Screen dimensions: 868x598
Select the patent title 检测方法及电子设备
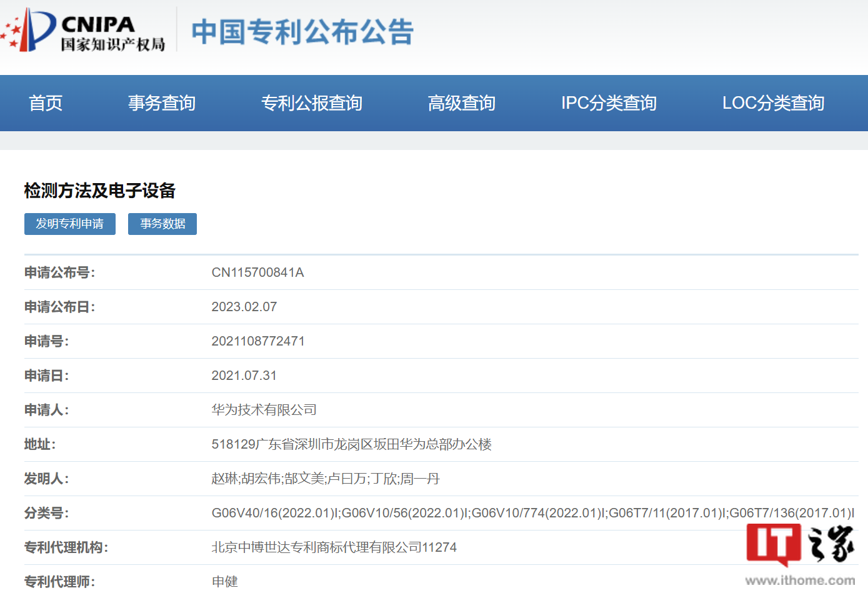[x=100, y=191]
